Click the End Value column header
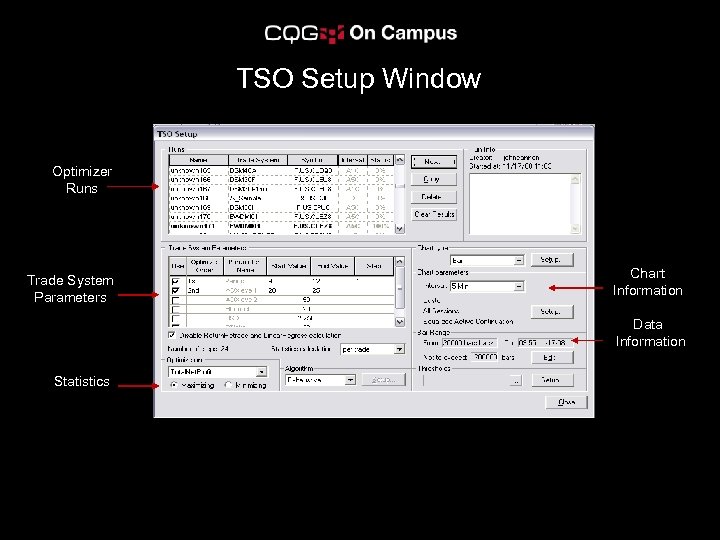720x540 pixels. [332, 266]
